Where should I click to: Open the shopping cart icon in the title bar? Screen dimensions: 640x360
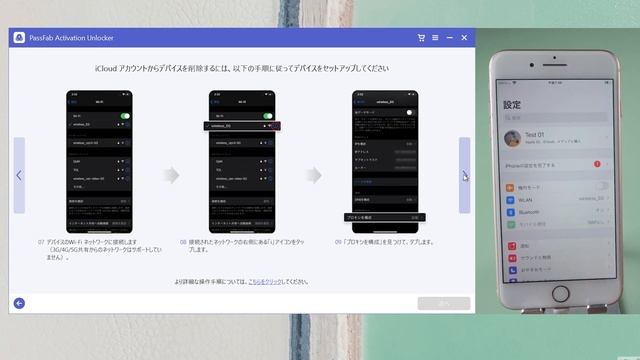[421, 38]
